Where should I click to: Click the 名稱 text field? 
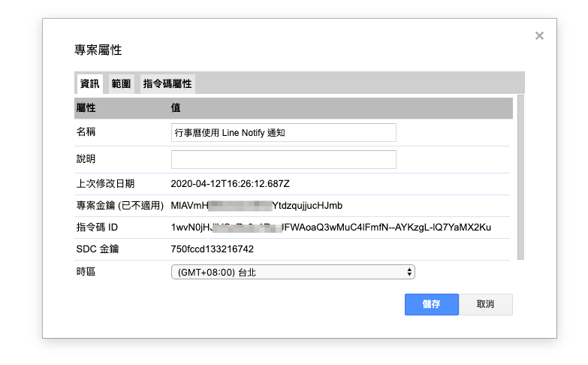pos(283,132)
